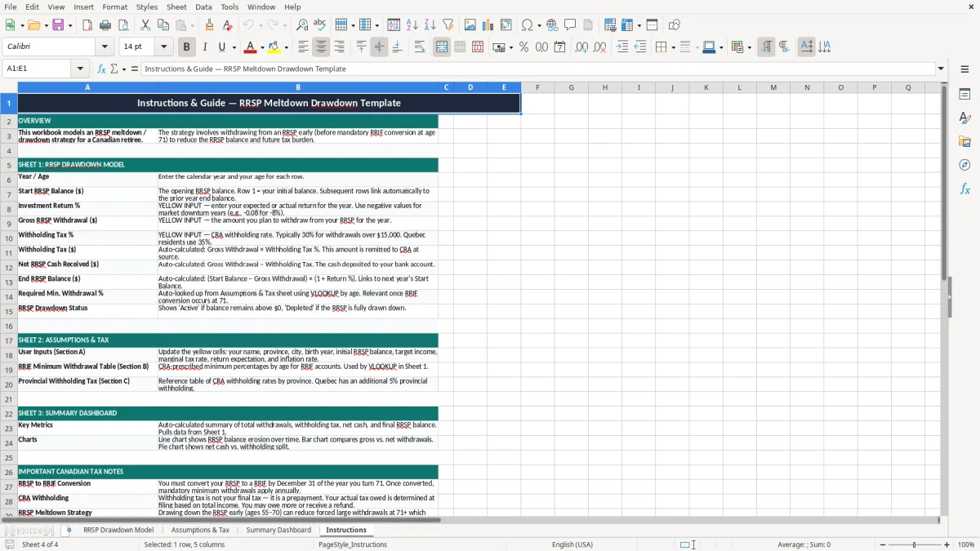Insert an image

(x=470, y=25)
